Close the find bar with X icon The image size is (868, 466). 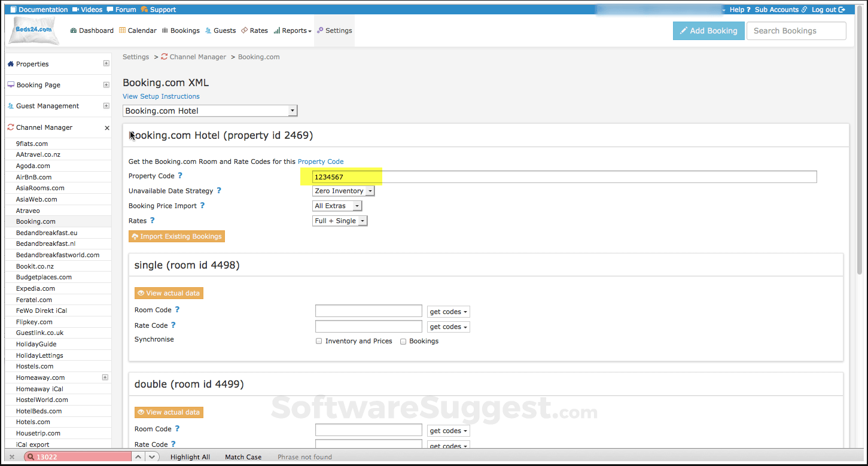click(12, 457)
